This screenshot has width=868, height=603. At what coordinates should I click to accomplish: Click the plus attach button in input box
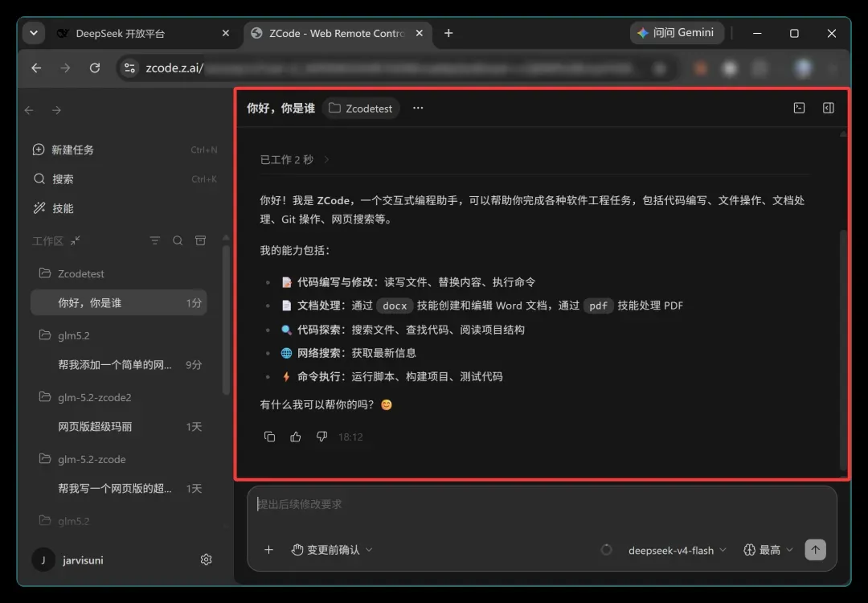268,550
